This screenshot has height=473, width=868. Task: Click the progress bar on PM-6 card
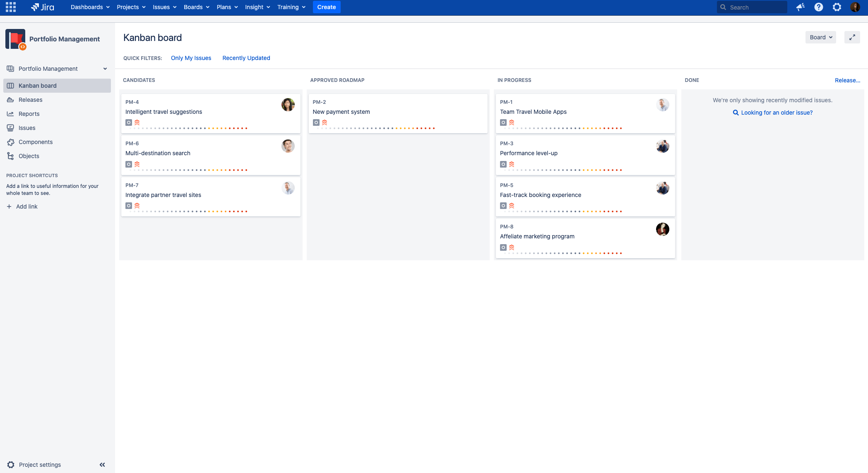tap(187, 170)
